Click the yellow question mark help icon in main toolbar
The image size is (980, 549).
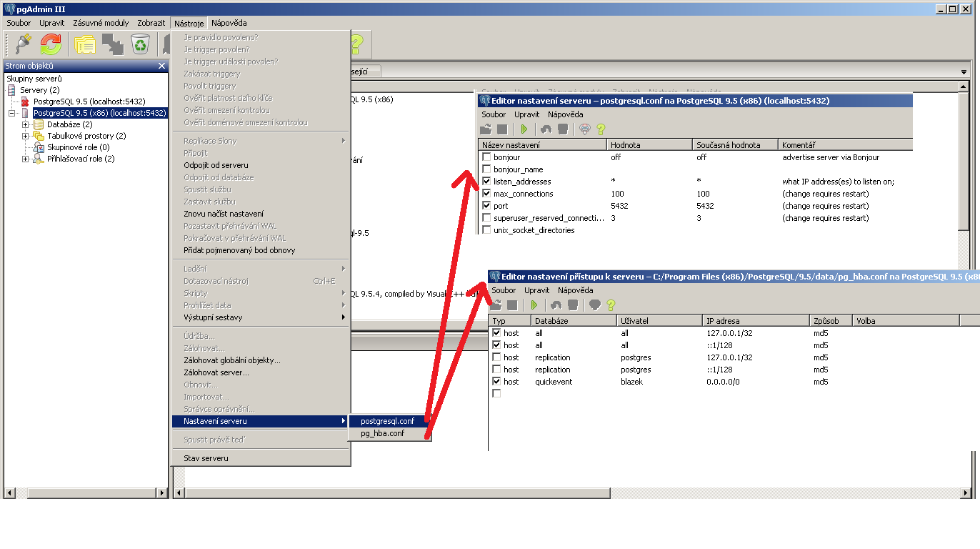(356, 44)
